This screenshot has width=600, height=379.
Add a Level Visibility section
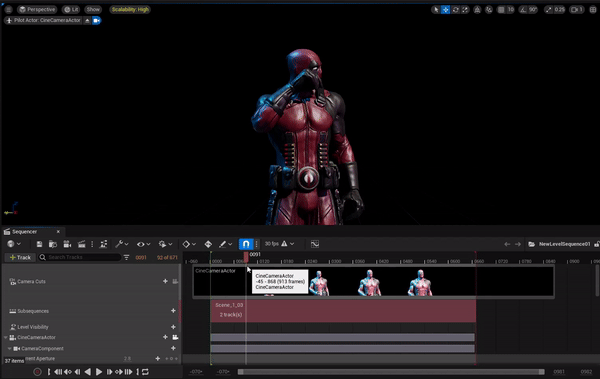(173, 327)
